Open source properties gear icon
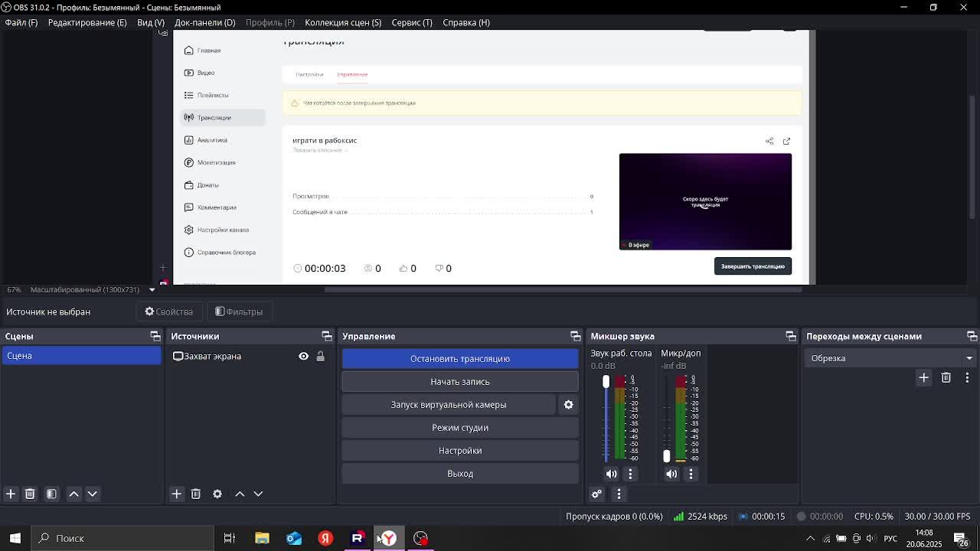980x551 pixels. click(x=217, y=494)
